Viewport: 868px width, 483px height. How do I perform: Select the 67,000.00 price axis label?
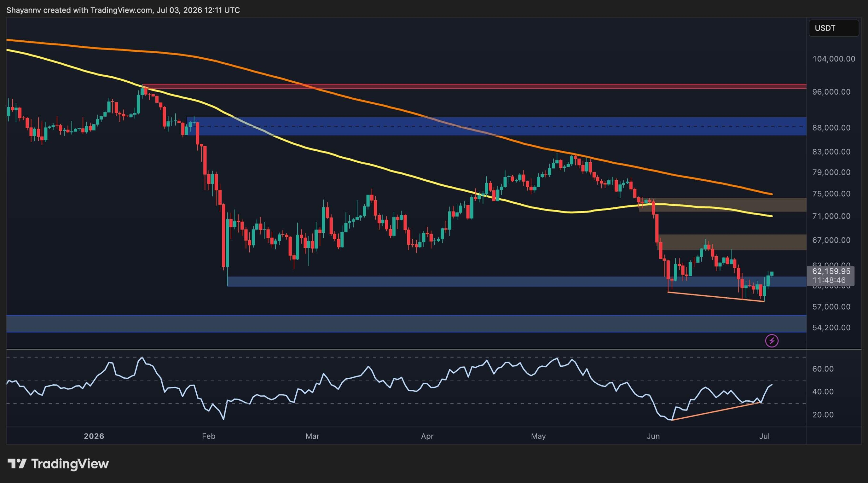(x=831, y=240)
